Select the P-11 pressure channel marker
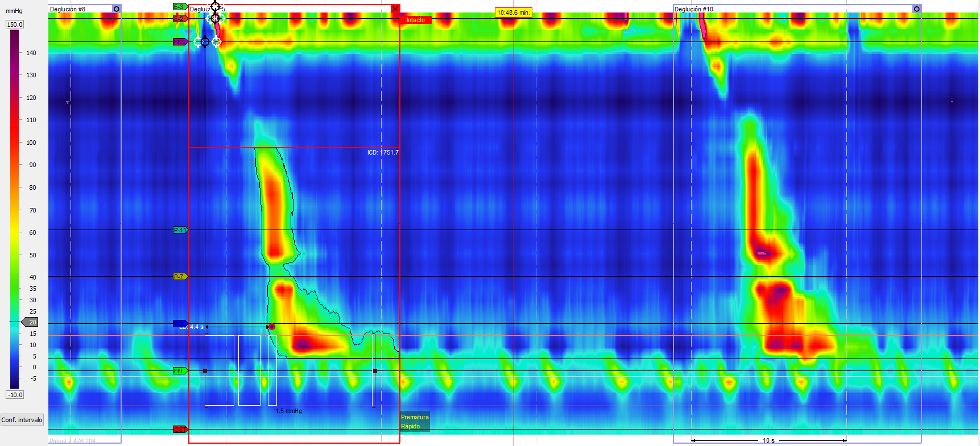Screen dimensions: 980x446 tap(180, 230)
